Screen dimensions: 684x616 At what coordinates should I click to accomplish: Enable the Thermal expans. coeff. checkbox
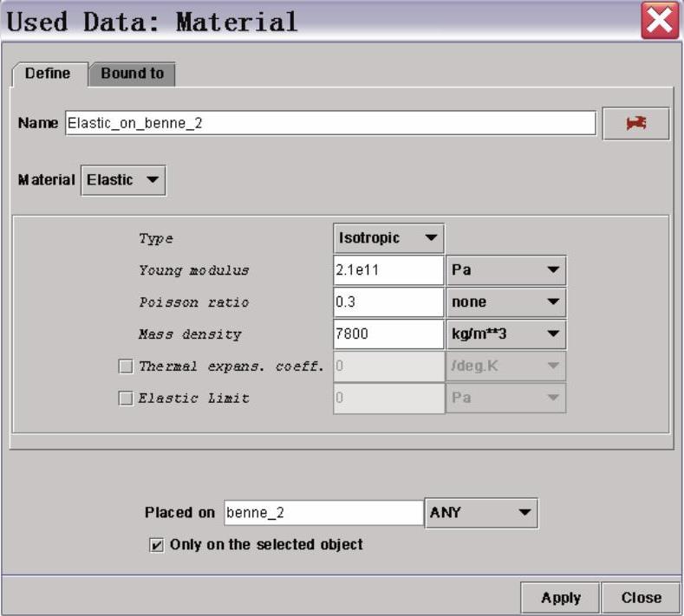tap(126, 366)
